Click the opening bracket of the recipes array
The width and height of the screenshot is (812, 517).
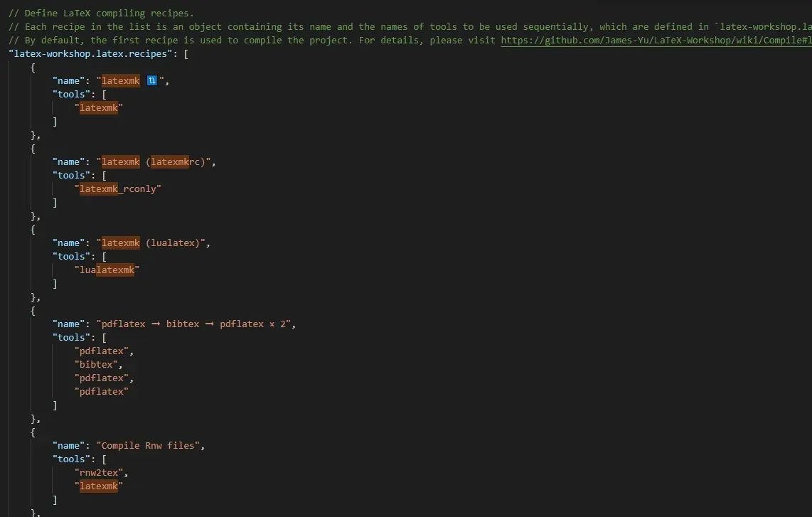click(x=186, y=53)
